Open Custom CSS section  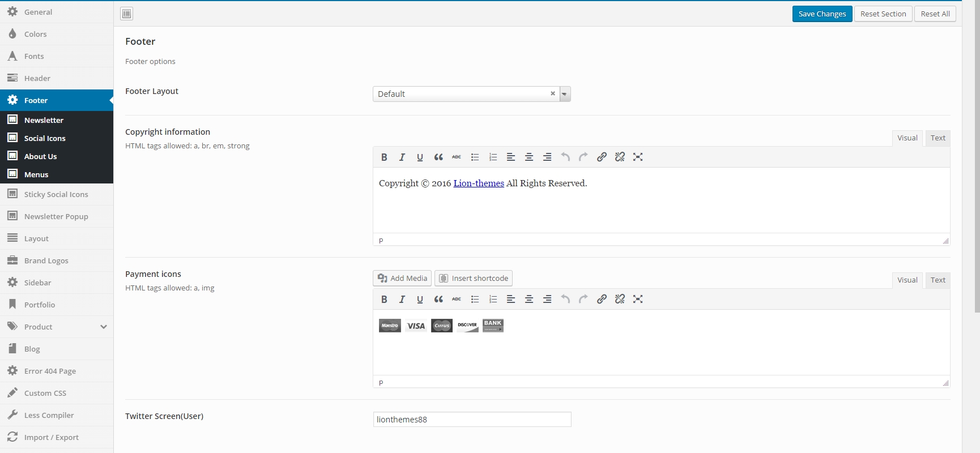click(x=57, y=393)
